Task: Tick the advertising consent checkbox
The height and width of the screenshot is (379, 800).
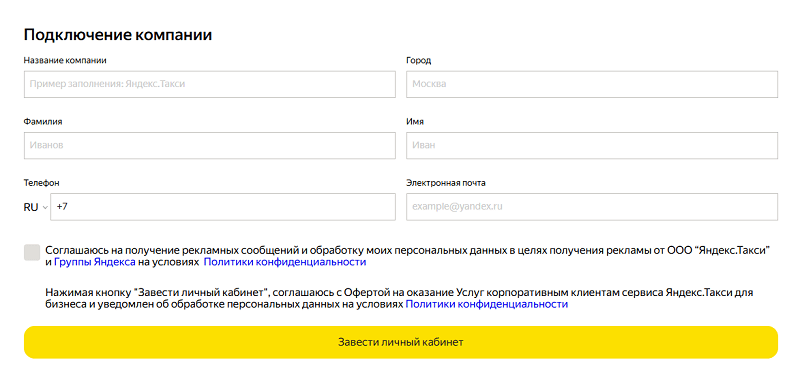Action: pyautogui.click(x=32, y=252)
